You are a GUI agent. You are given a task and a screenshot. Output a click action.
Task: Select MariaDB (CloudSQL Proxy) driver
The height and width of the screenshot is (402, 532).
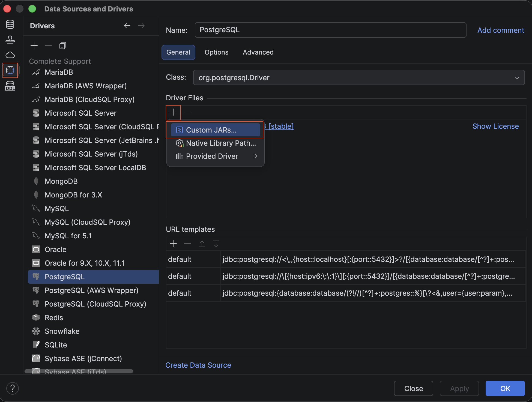click(x=93, y=99)
